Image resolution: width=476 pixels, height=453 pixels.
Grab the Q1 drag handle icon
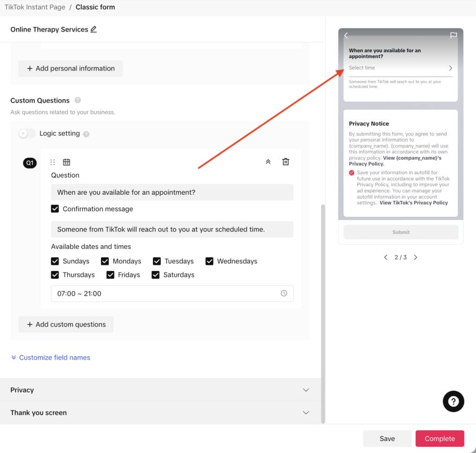(53, 162)
